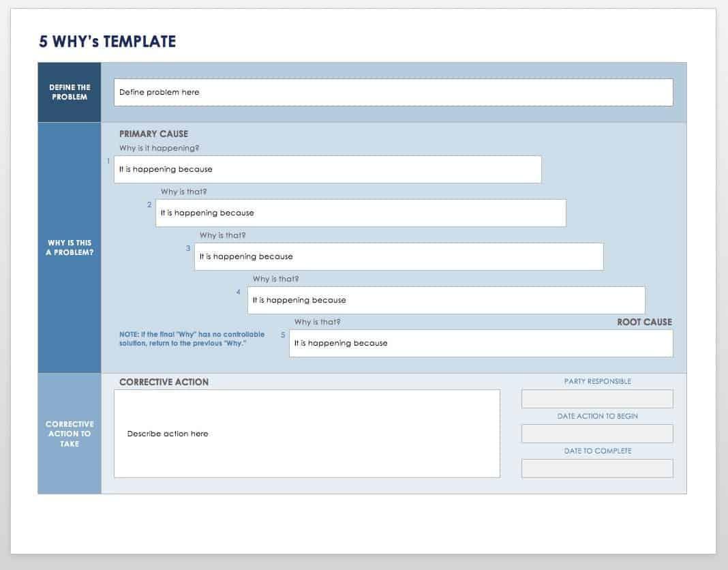Click the blue note about the final Why
Screen dimensions: 728x570
[x=191, y=338]
